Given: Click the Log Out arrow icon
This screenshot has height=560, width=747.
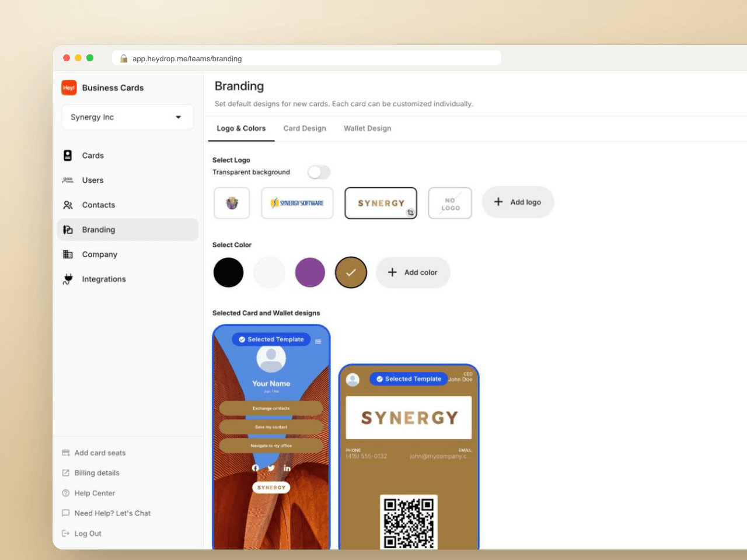Looking at the screenshot, I should click(66, 533).
